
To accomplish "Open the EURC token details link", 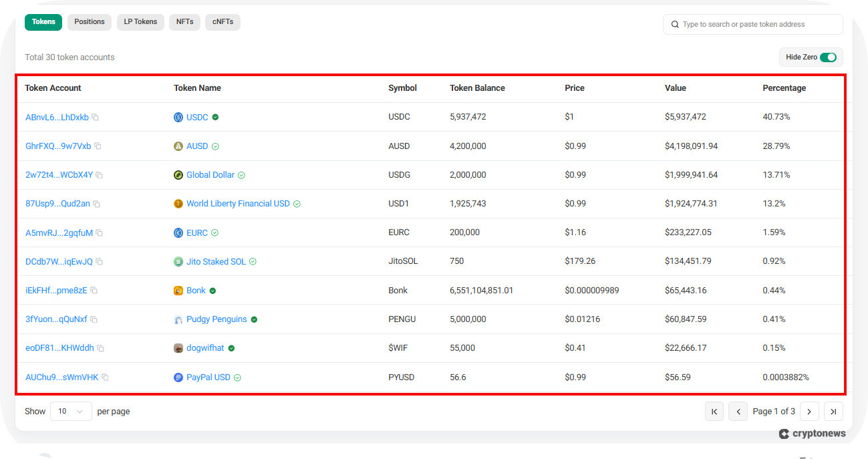I will (198, 232).
